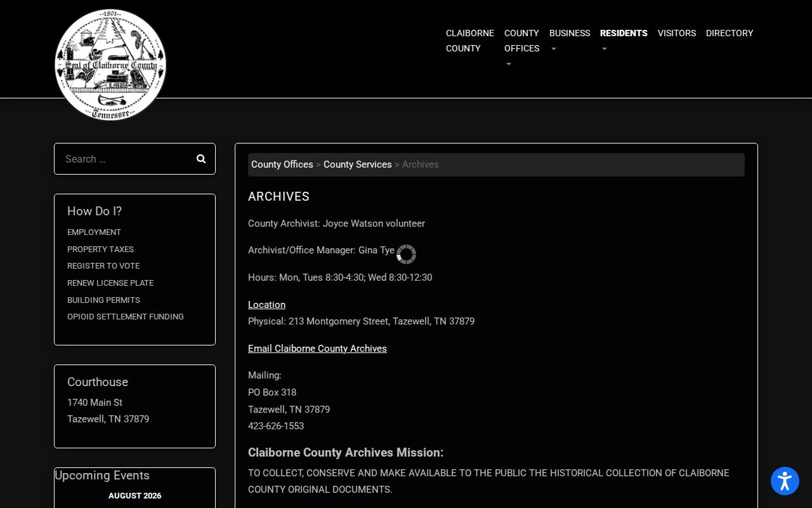Image resolution: width=812 pixels, height=508 pixels.
Task: Click County Services breadcrumb link
Action: (x=358, y=164)
